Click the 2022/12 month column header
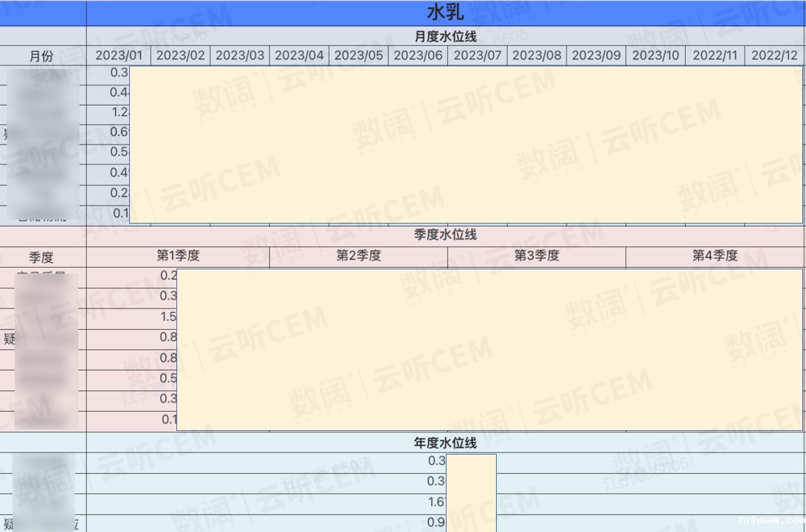 pos(774,55)
